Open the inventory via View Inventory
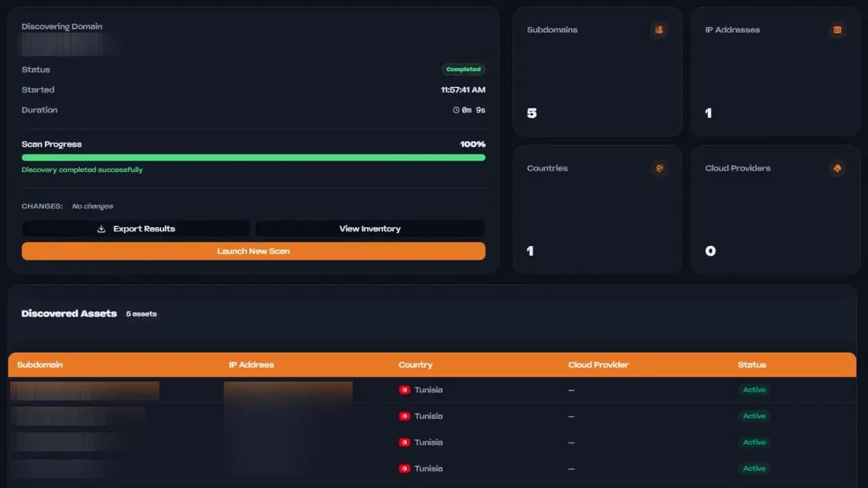The height and width of the screenshot is (488, 868). point(370,228)
